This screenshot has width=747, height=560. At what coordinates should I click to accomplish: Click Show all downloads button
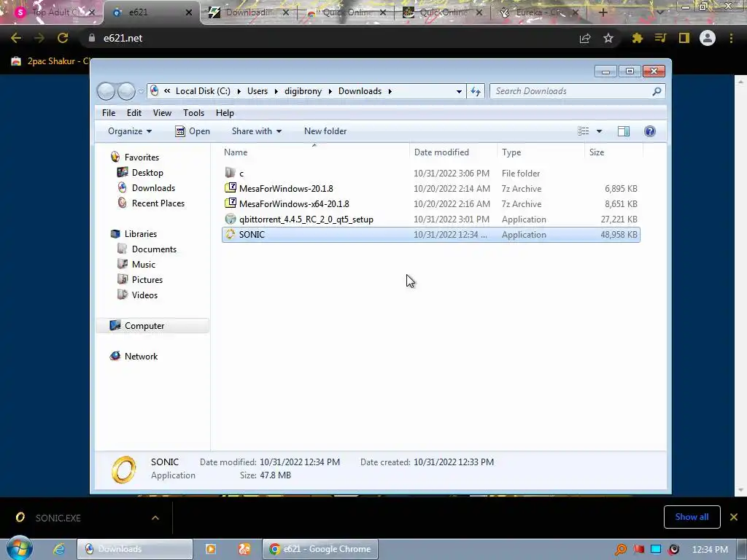(x=692, y=517)
